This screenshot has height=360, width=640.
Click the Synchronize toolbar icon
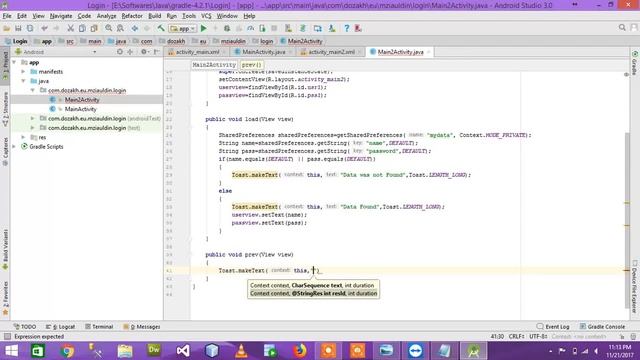point(30,28)
